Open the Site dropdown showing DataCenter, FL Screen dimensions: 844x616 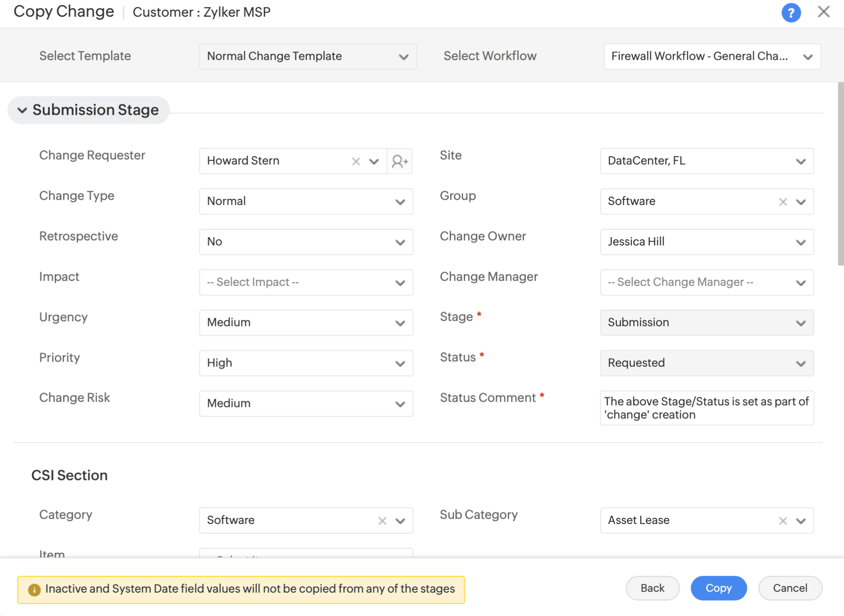706,161
